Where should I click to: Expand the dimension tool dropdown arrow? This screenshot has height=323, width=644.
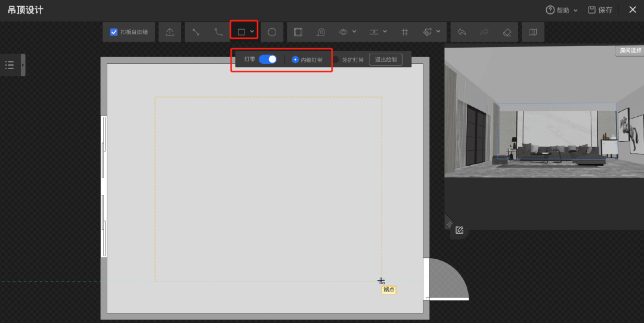pos(385,32)
